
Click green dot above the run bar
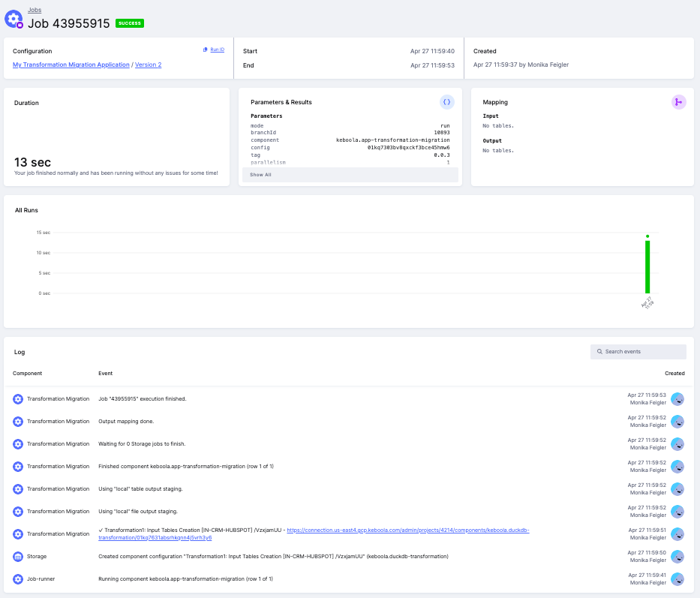[647, 236]
